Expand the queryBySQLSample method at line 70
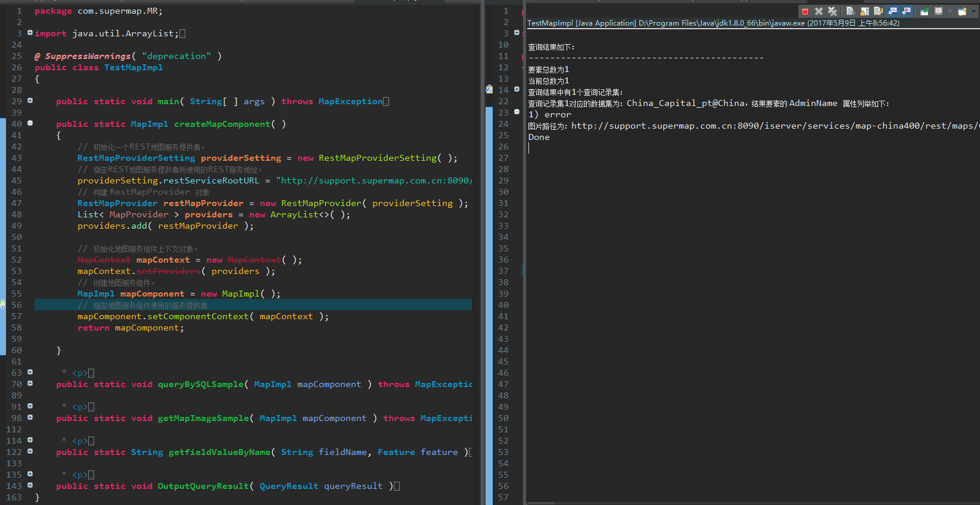This screenshot has width=980, height=505. tap(30, 384)
